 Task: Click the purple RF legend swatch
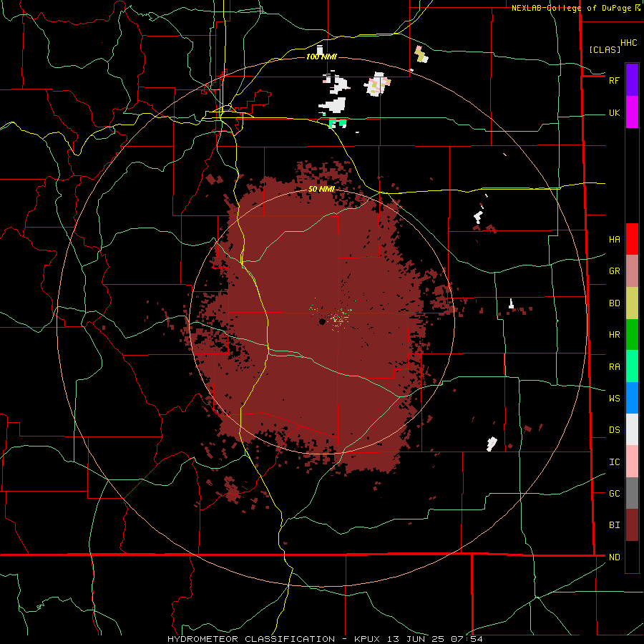632,80
